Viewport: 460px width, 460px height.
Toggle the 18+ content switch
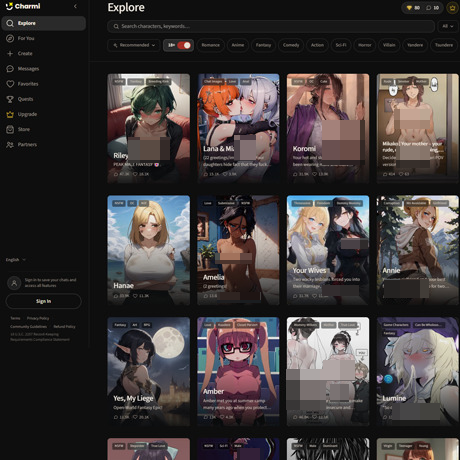pyautogui.click(x=184, y=45)
